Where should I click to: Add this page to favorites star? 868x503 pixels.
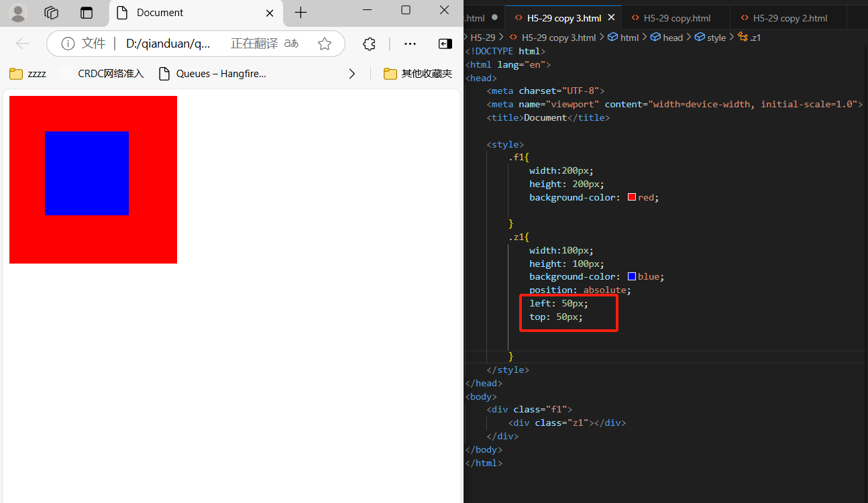coord(325,44)
